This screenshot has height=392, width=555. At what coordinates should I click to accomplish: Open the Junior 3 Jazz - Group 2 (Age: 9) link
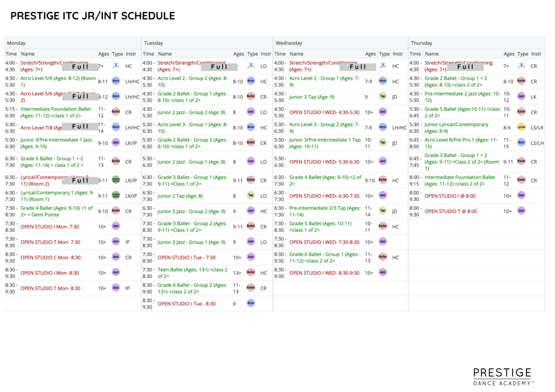[x=191, y=211]
